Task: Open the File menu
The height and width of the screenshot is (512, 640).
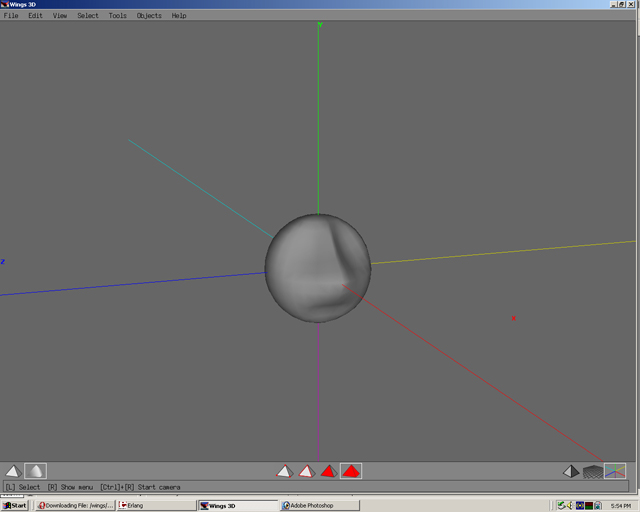Action: tap(11, 16)
